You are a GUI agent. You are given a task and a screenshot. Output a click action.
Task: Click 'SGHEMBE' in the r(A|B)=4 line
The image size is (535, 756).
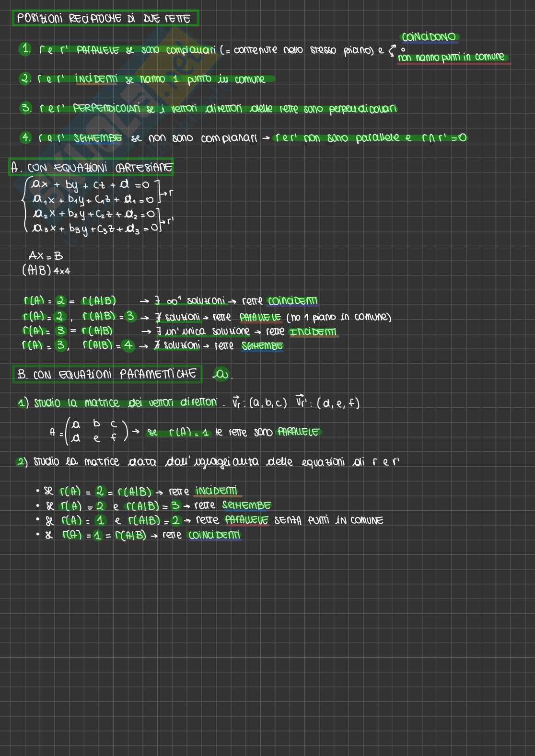(262, 346)
